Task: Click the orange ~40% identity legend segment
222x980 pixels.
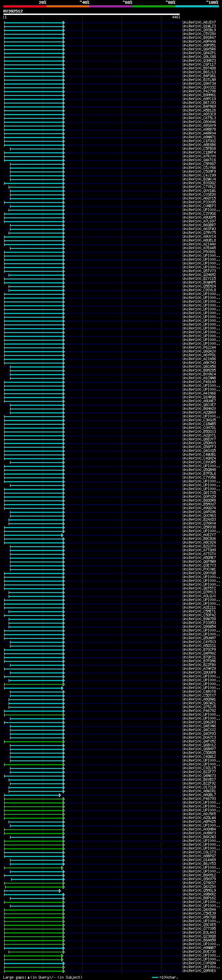Action: click(x=68, y=6)
